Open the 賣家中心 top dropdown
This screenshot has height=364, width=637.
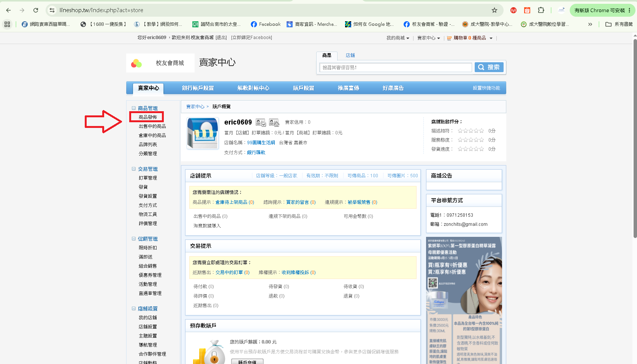pyautogui.click(x=428, y=38)
